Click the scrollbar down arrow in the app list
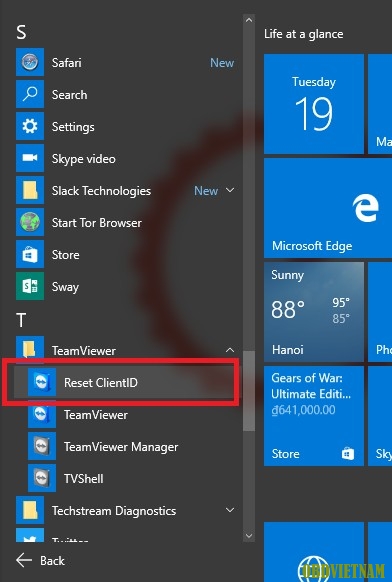Screen dimensions: 392x582 pos(249,536)
